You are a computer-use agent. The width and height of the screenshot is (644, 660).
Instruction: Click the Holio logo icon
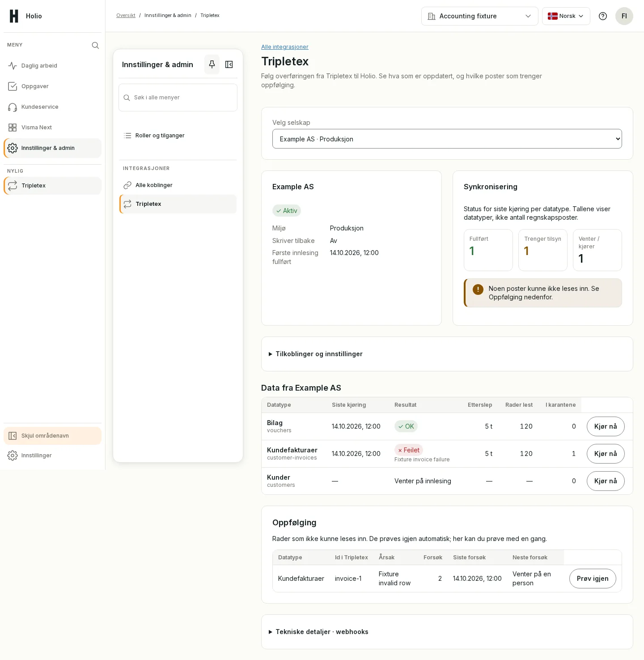pos(14,16)
